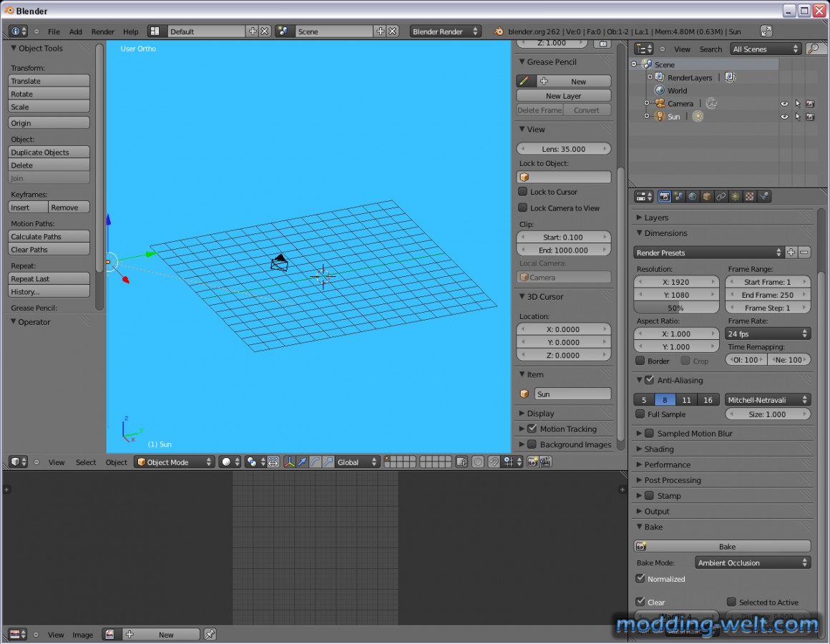This screenshot has height=644, width=830.
Task: Open the 3D view Select menu
Action: click(86, 462)
